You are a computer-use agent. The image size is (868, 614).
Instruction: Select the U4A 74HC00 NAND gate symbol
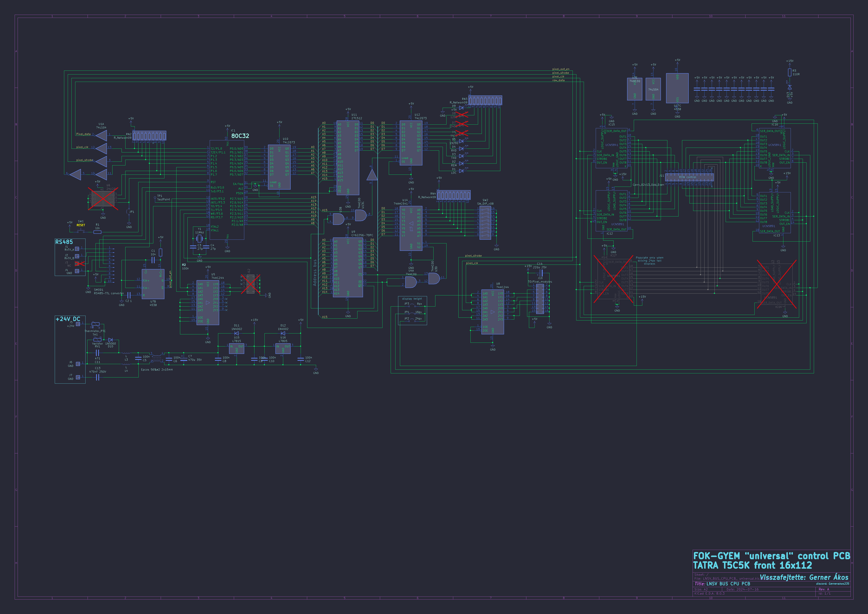pos(411,282)
